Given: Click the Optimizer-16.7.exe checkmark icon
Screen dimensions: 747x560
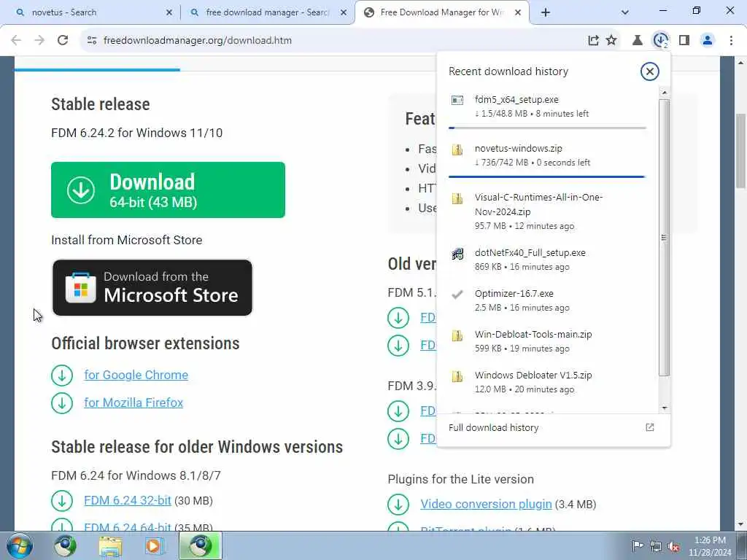Looking at the screenshot, I should [x=457, y=295].
